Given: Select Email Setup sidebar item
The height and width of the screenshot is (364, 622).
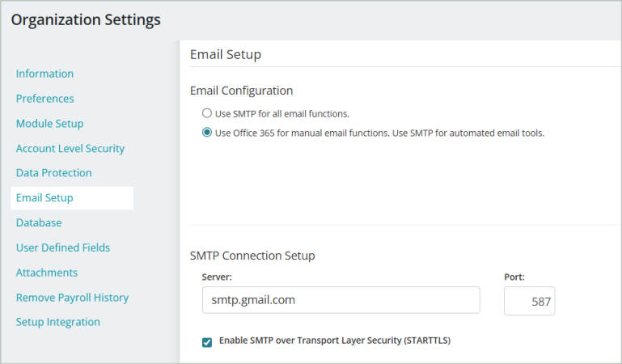Looking at the screenshot, I should (72, 198).
